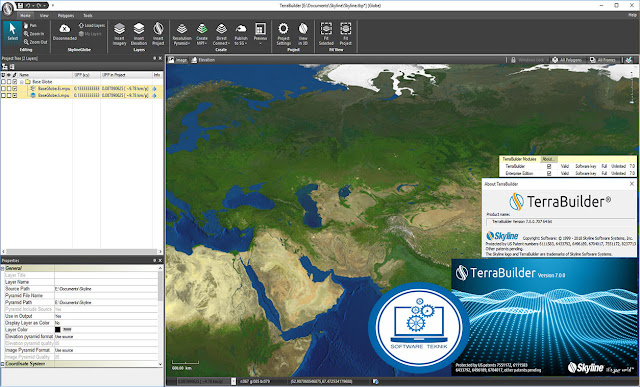
Task: Switch to the View ribbon tab
Action: (44, 16)
